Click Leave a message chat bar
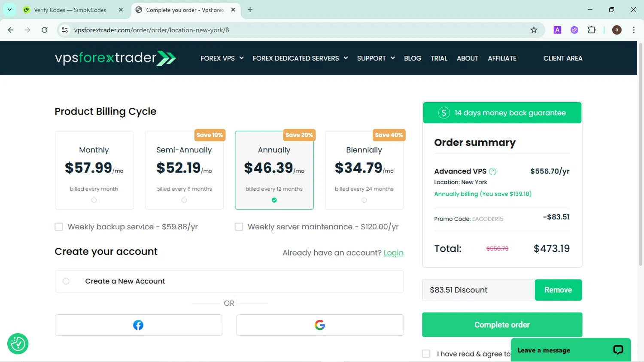This screenshot has height=362, width=644. [571, 350]
